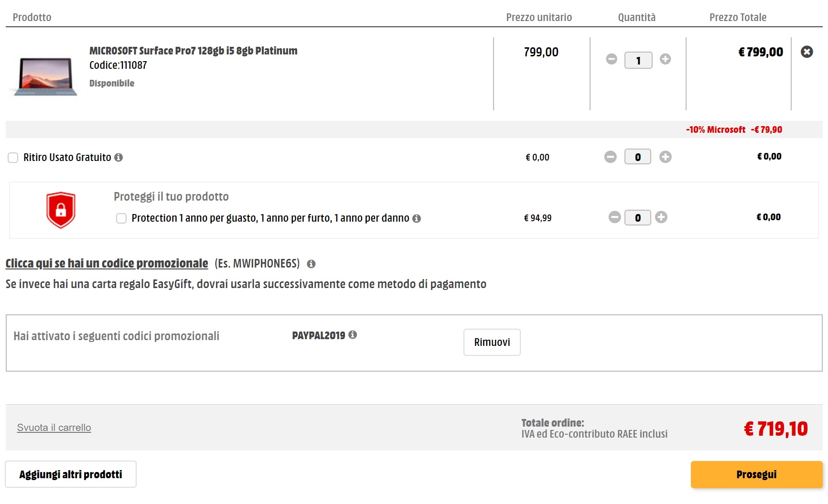
Task: Decrease Ritiro Usato quantity with minus icon
Action: [x=611, y=157]
